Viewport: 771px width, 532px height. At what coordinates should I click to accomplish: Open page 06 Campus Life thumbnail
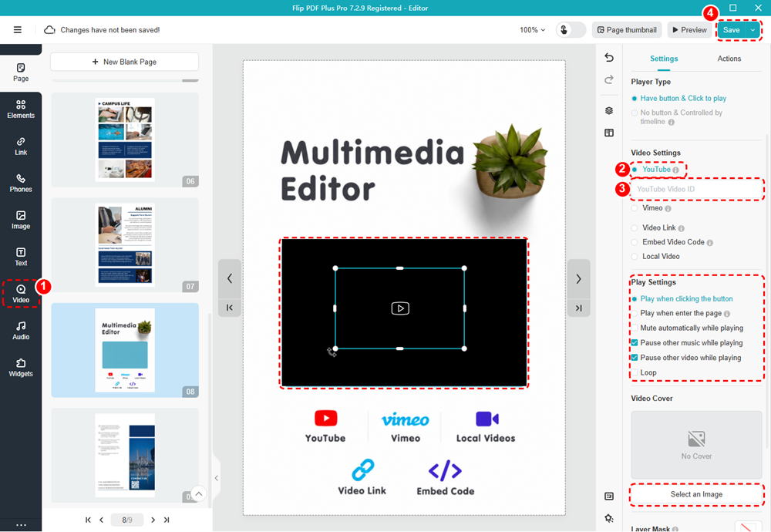(x=125, y=140)
